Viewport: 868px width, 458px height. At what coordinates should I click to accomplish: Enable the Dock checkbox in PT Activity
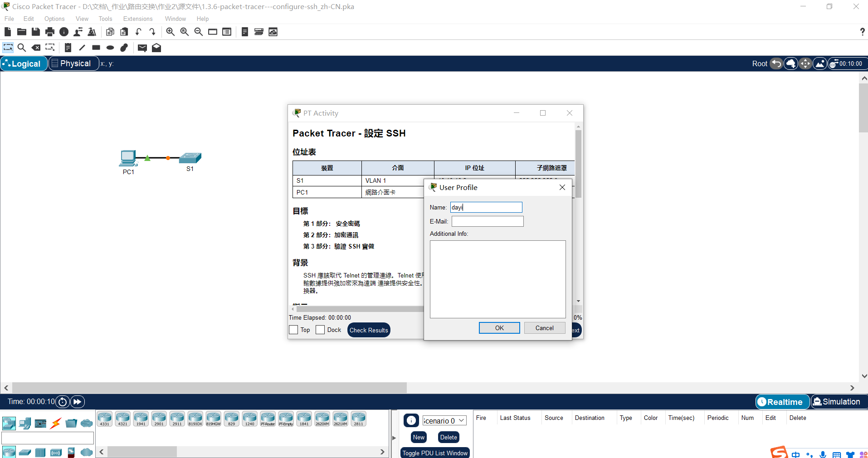point(320,330)
